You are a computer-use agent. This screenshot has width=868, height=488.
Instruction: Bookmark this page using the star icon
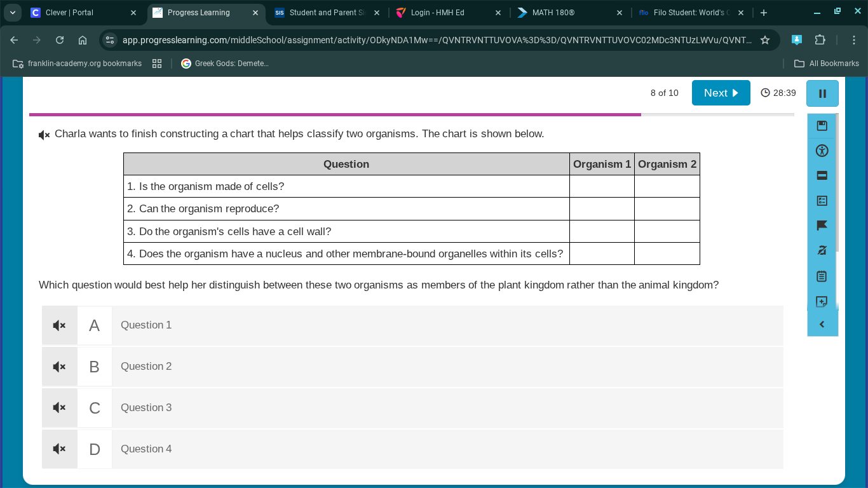point(766,39)
